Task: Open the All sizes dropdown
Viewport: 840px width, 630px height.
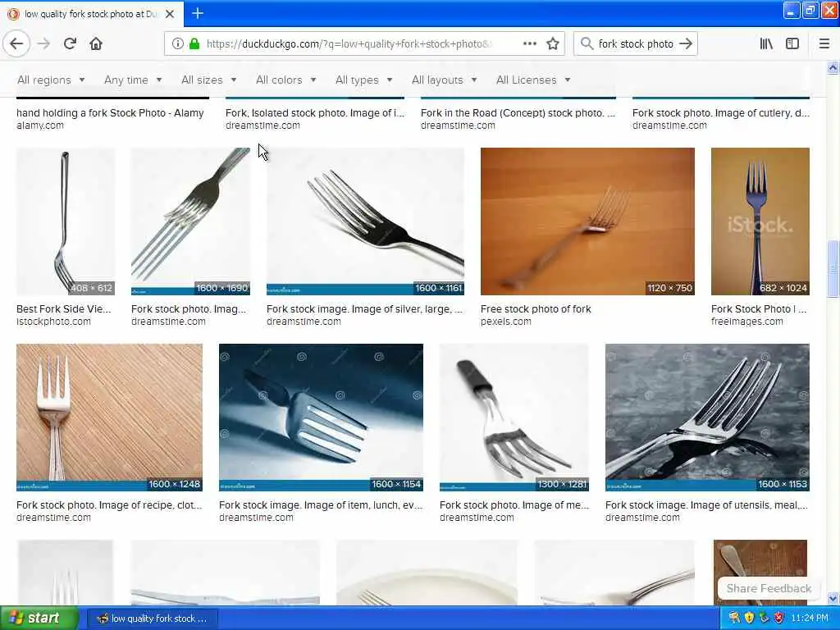Action: coord(209,80)
